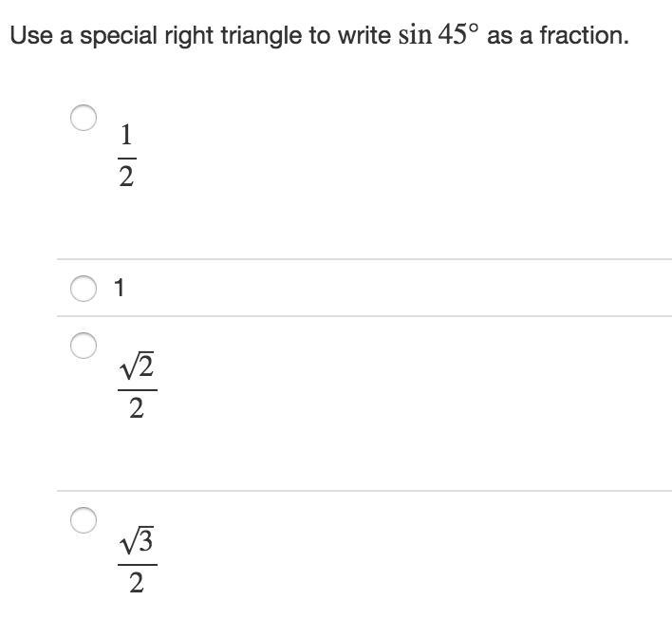Click the "sin 45°" expression in the question
The height and width of the screenshot is (638, 672).
(438, 34)
